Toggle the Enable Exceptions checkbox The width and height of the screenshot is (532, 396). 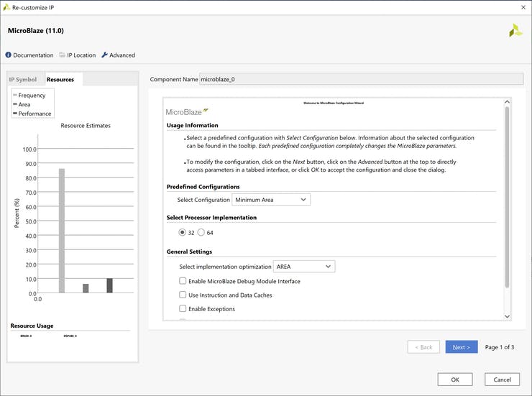[x=183, y=309]
